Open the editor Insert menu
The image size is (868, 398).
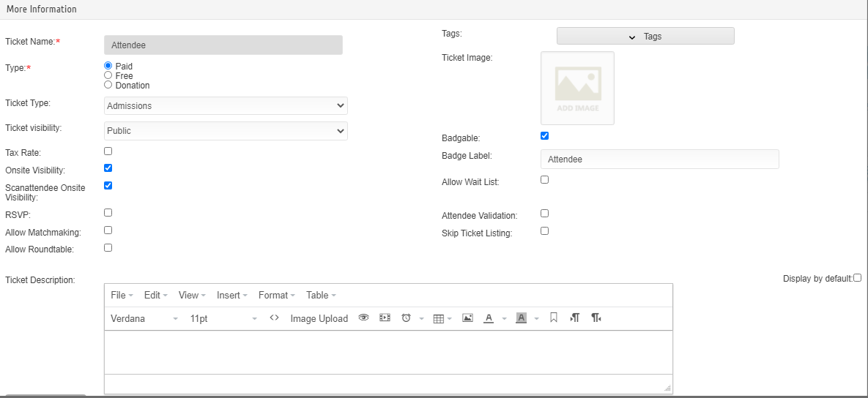coord(232,295)
